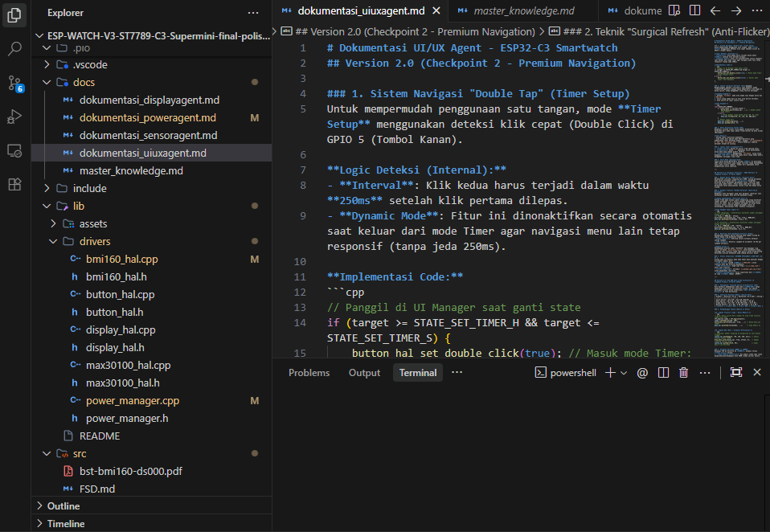Screen dimensions: 770x532
Task: Open Explorer views and more actions menu
Action: [253, 13]
